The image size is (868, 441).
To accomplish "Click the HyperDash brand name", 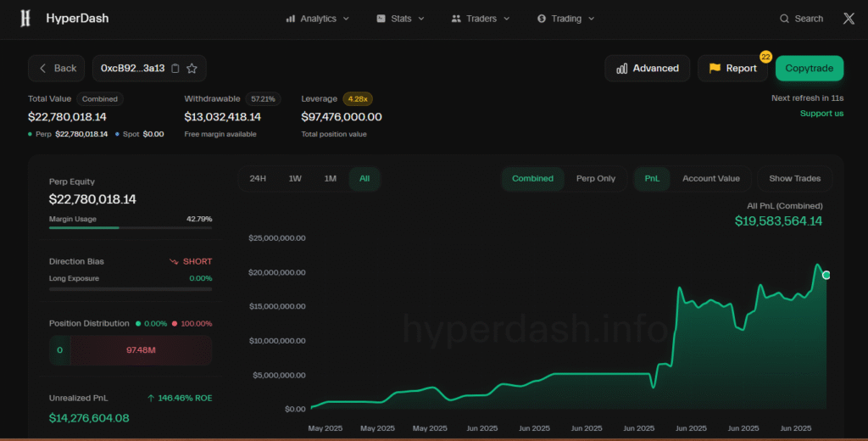I will click(77, 19).
